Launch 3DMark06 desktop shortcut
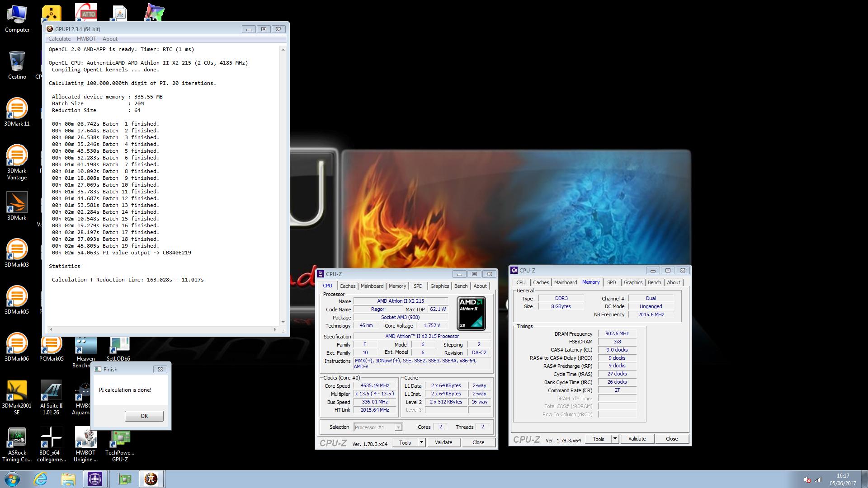 (17, 347)
